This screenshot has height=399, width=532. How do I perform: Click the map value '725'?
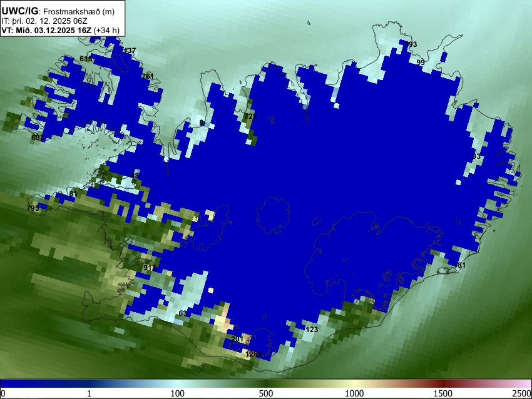click(250, 116)
